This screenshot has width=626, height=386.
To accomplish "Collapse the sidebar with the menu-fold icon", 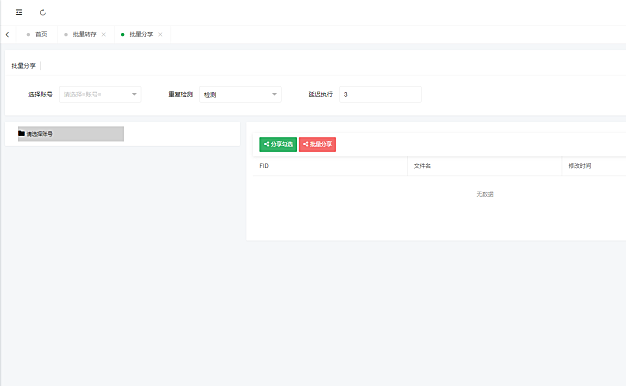I will pos(19,12).
